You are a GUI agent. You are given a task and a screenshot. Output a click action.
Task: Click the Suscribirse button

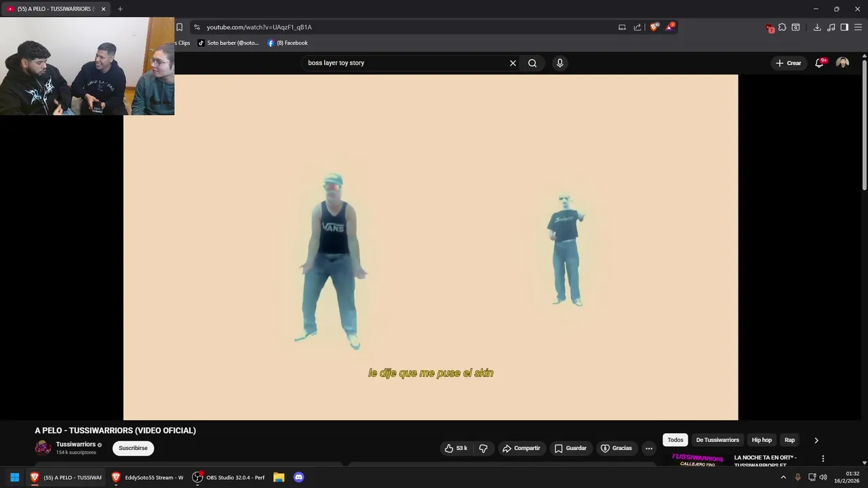[133, 448]
